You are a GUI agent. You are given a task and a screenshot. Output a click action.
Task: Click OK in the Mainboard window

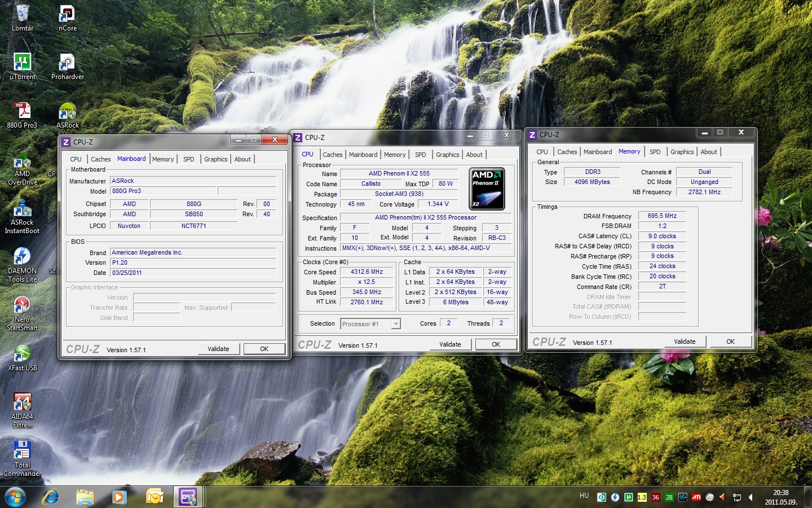coord(264,349)
